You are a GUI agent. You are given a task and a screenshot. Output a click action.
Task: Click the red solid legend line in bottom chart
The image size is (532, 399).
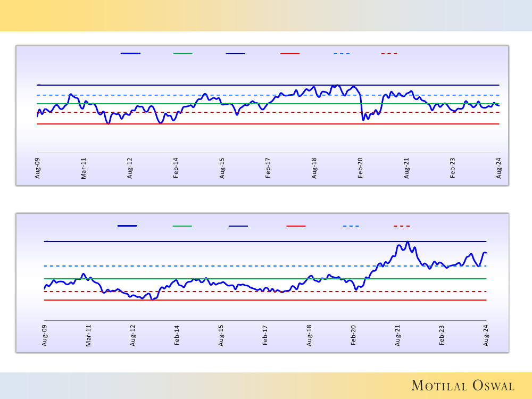tap(296, 226)
